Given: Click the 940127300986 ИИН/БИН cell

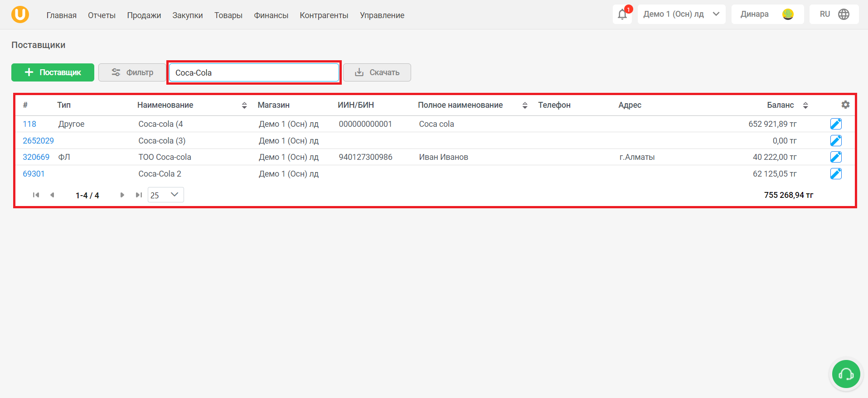Looking at the screenshot, I should pyautogui.click(x=365, y=157).
